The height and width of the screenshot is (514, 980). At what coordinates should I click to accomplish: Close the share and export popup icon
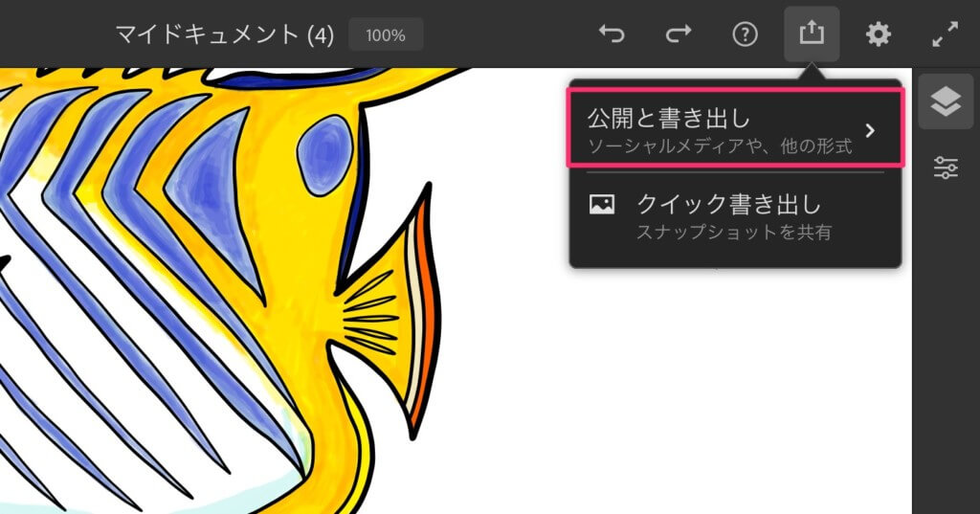pyautogui.click(x=812, y=34)
